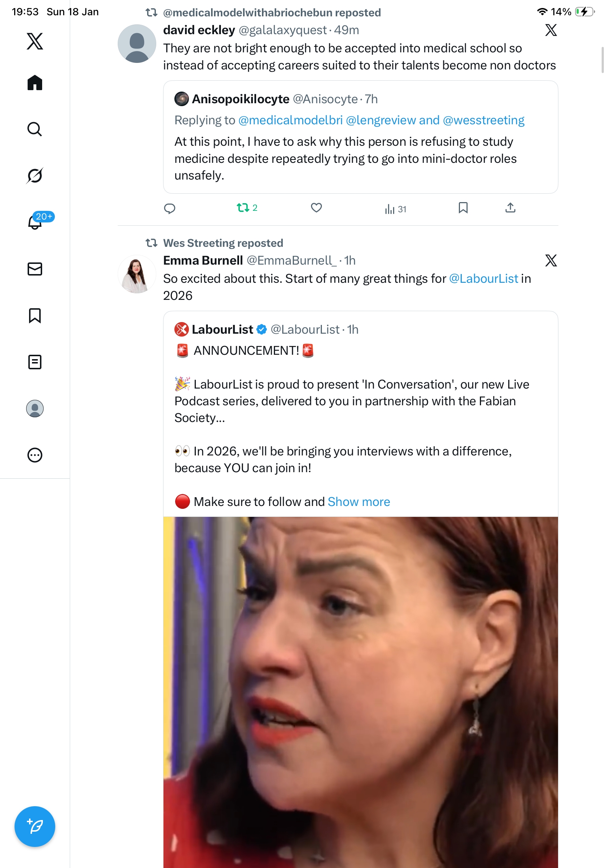Open Notifications bell with 20+ badge

point(35,222)
